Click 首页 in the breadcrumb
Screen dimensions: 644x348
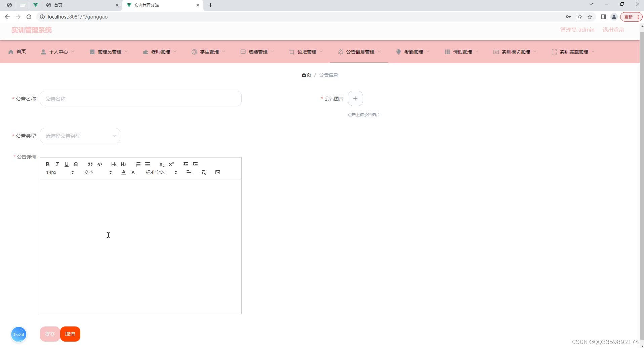tap(306, 75)
